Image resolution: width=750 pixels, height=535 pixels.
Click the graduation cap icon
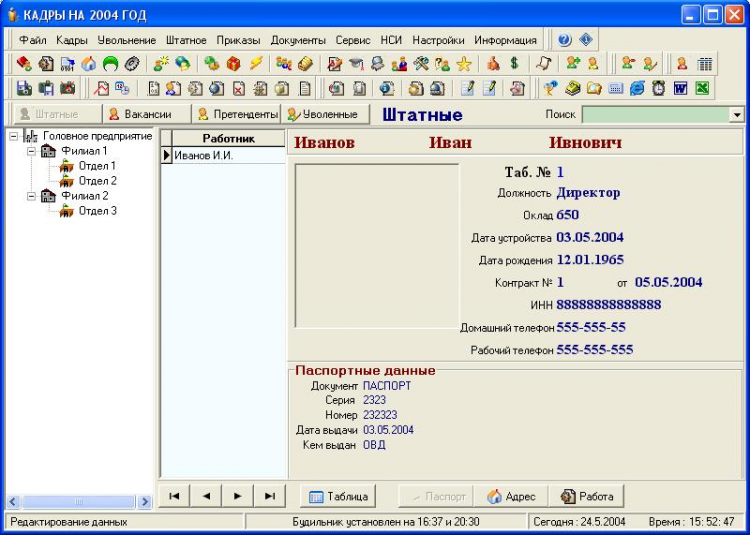click(x=356, y=64)
